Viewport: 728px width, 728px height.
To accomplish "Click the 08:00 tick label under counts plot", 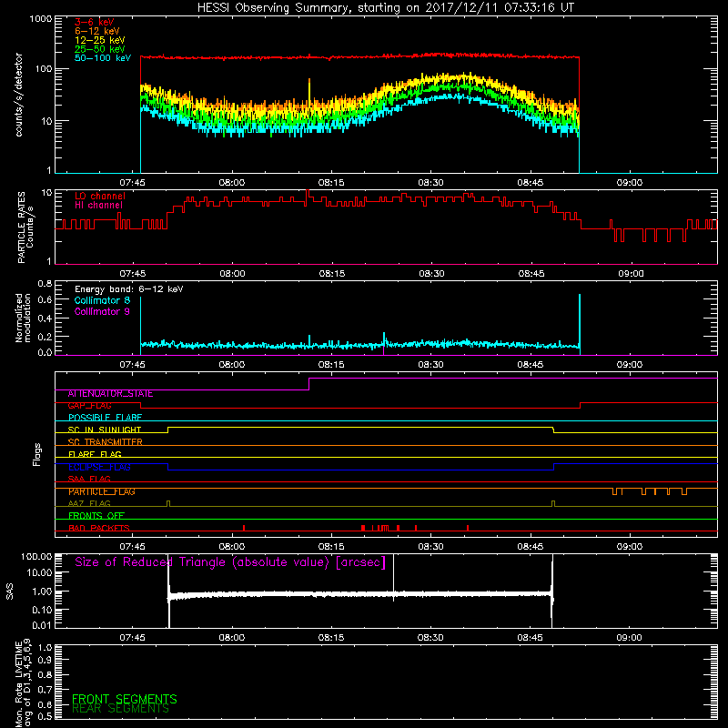I will [232, 183].
